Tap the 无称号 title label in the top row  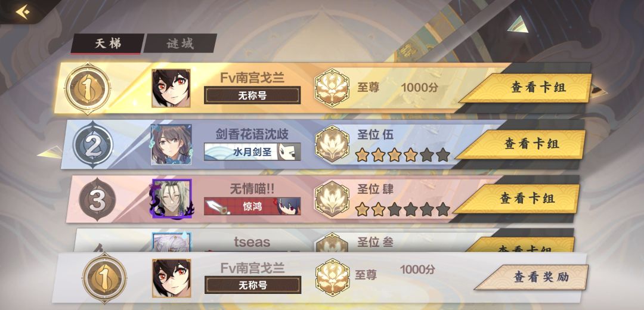point(252,95)
